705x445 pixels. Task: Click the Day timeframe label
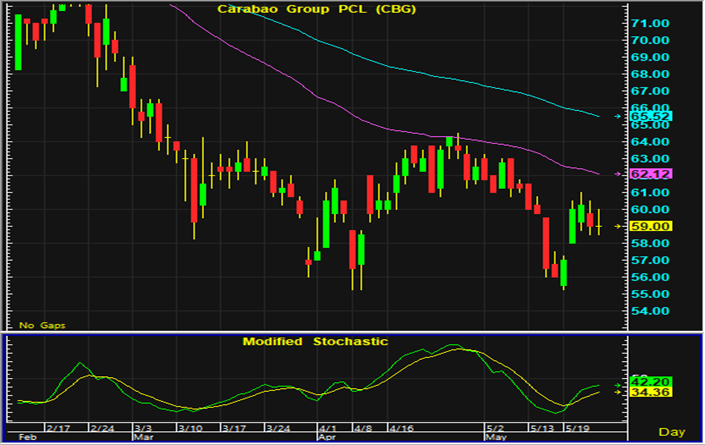(x=672, y=432)
